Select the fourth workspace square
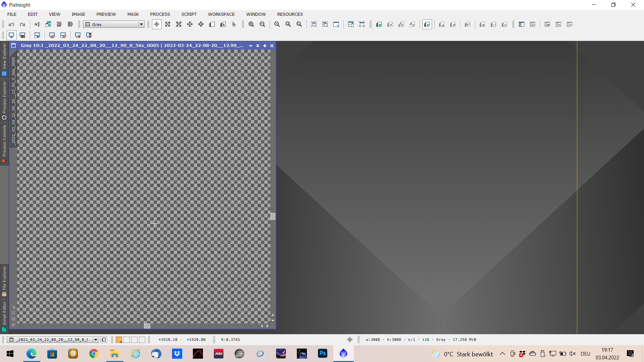644x362 pixels. (142, 340)
